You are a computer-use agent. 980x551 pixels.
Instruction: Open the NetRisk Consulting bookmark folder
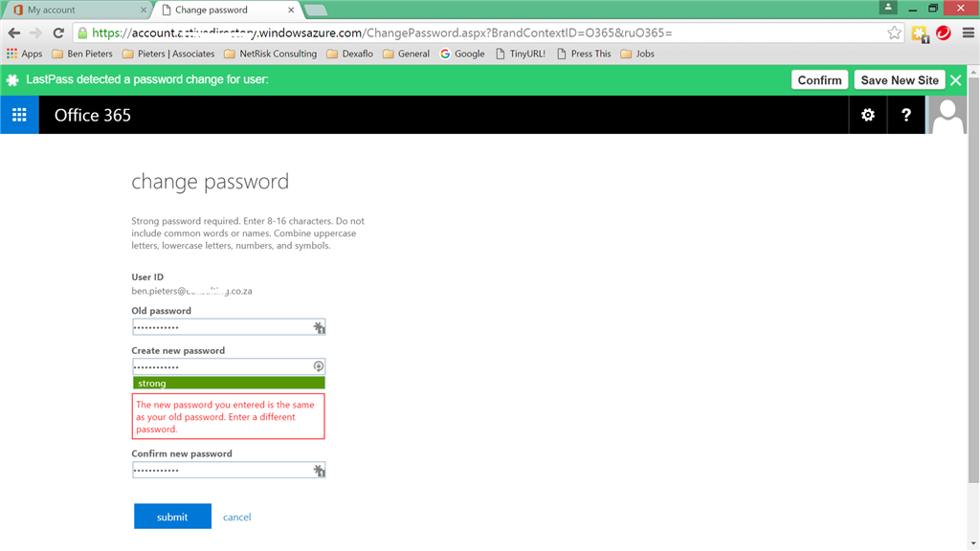(271, 54)
